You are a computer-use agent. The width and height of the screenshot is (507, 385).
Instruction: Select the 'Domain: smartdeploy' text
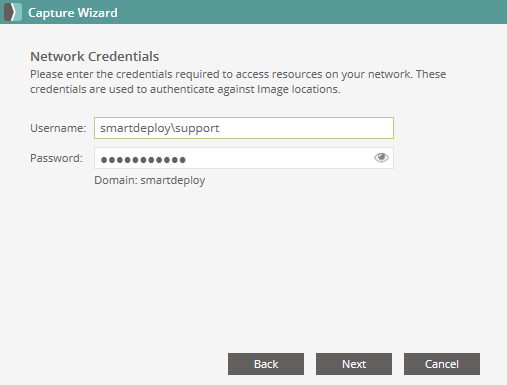150,180
